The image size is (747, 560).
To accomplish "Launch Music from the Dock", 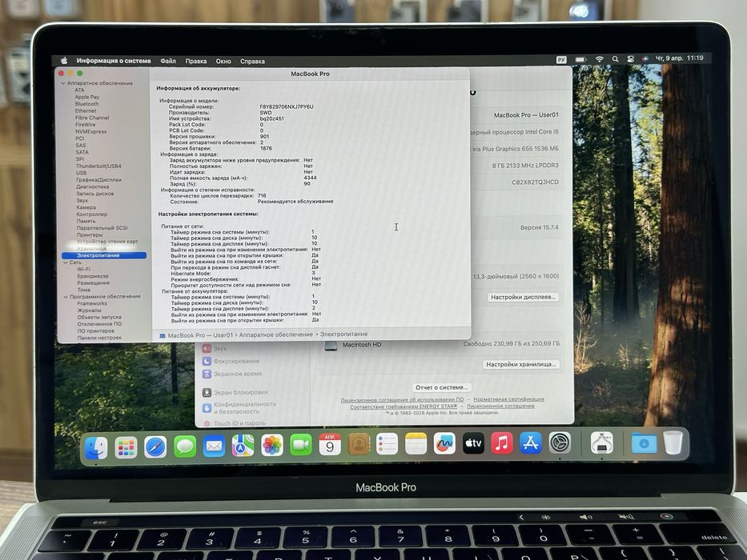I will point(502,443).
